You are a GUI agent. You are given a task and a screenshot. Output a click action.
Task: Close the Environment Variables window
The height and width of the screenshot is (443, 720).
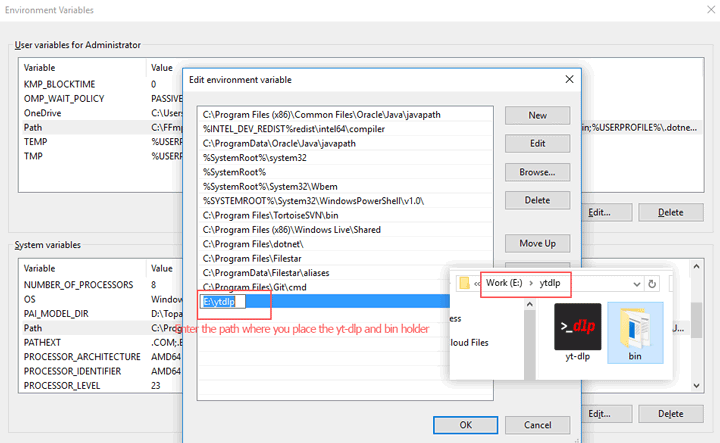(x=711, y=10)
